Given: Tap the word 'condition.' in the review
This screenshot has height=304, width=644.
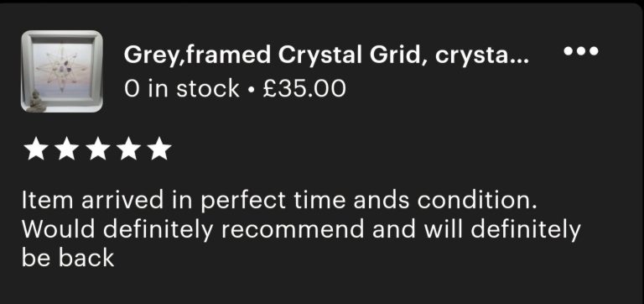Looking at the screenshot, I should (477, 201).
